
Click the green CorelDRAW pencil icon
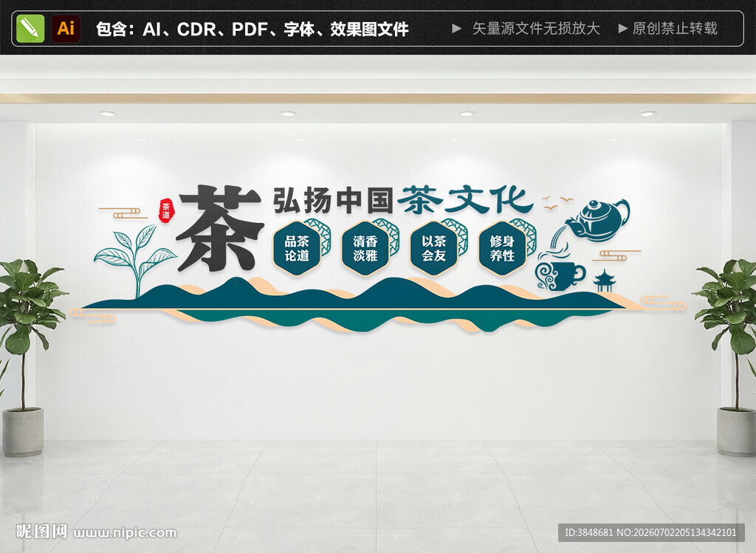coord(30,29)
